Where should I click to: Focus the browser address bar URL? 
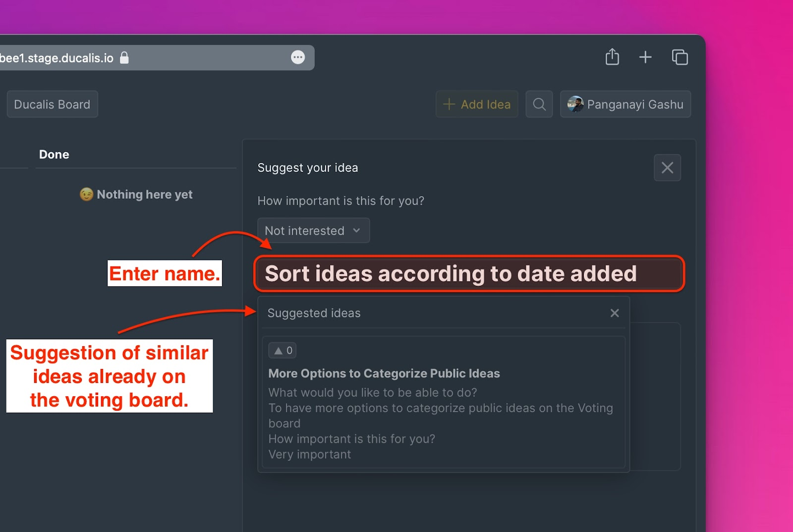click(57, 58)
